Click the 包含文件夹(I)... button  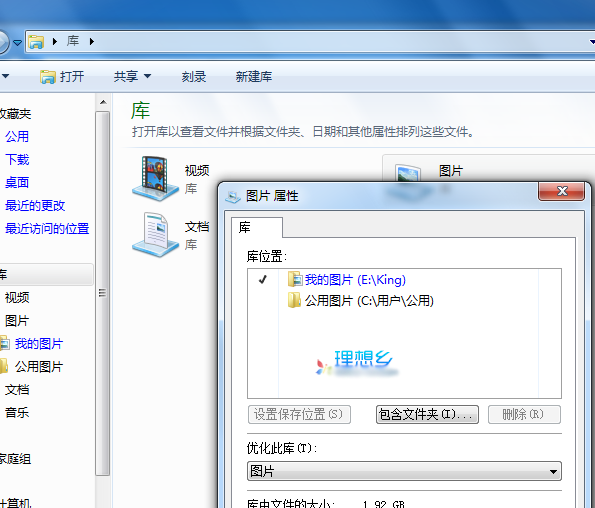click(427, 414)
